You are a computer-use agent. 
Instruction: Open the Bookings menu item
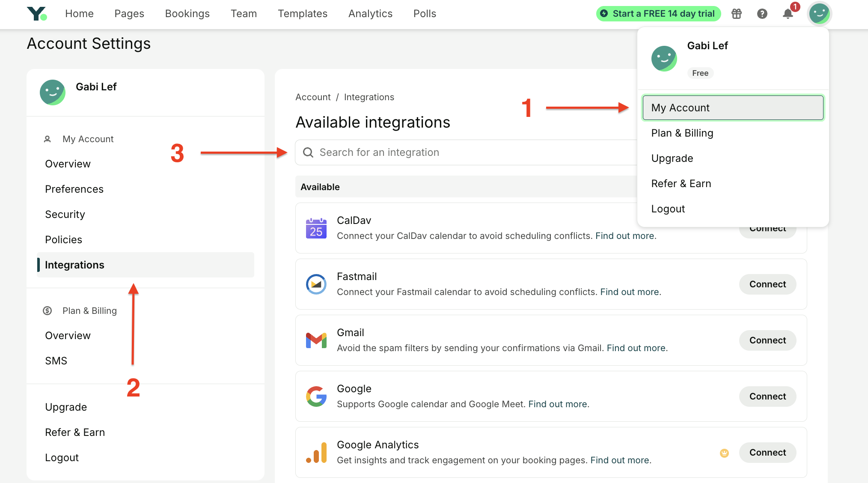pyautogui.click(x=187, y=13)
